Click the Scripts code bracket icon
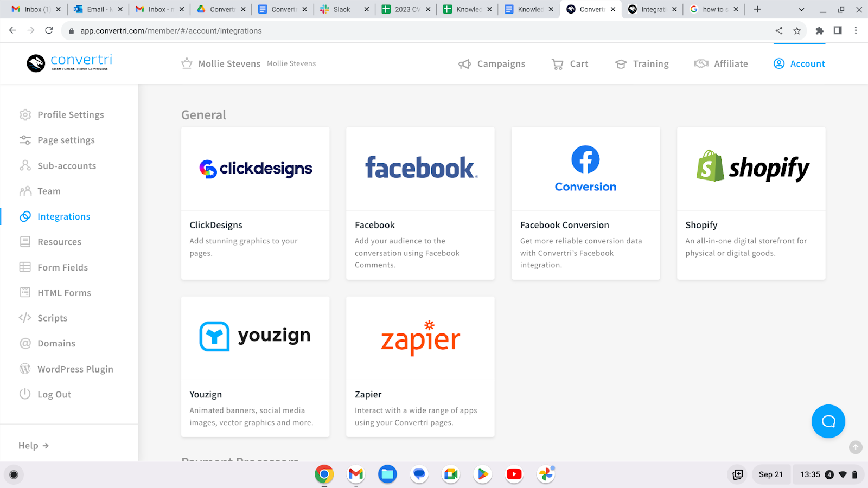This screenshot has height=488, width=868. 25,318
